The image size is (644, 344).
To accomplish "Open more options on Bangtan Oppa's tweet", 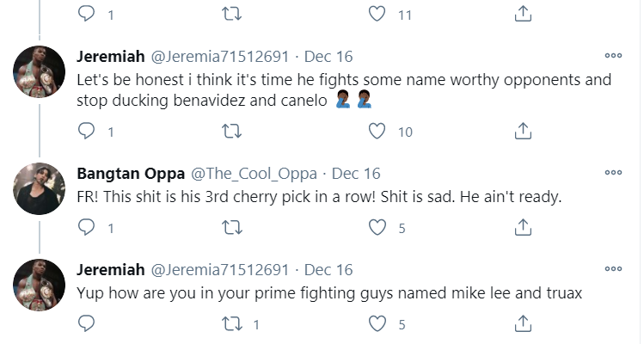I will (613, 172).
